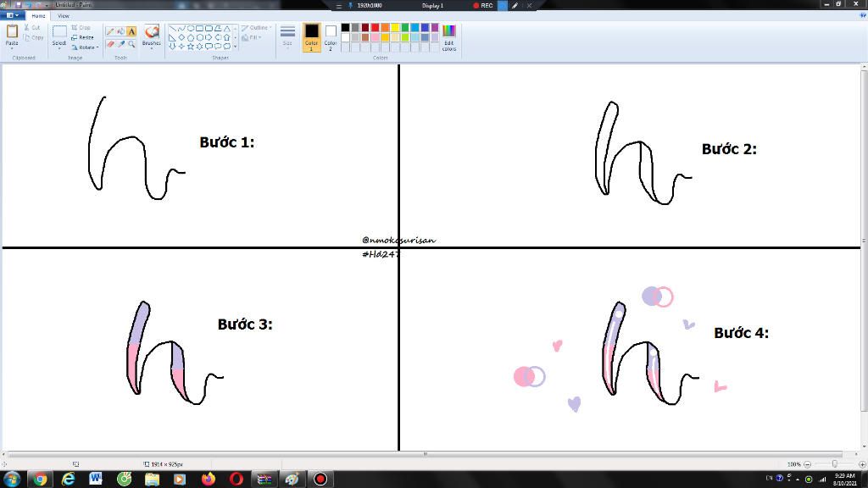Expand the Select dropdown arrow
This screenshot has height=488, width=868.
(59, 48)
